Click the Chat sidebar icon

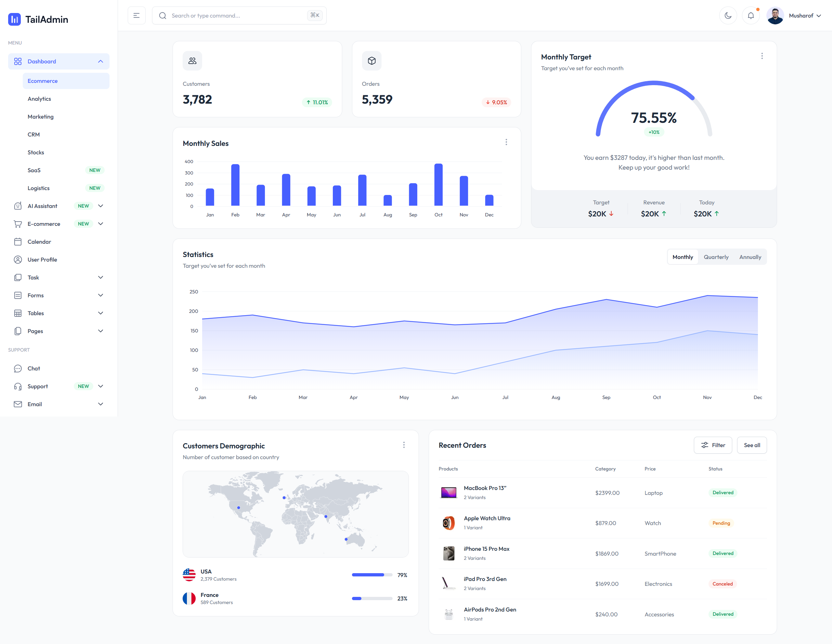pyautogui.click(x=18, y=369)
